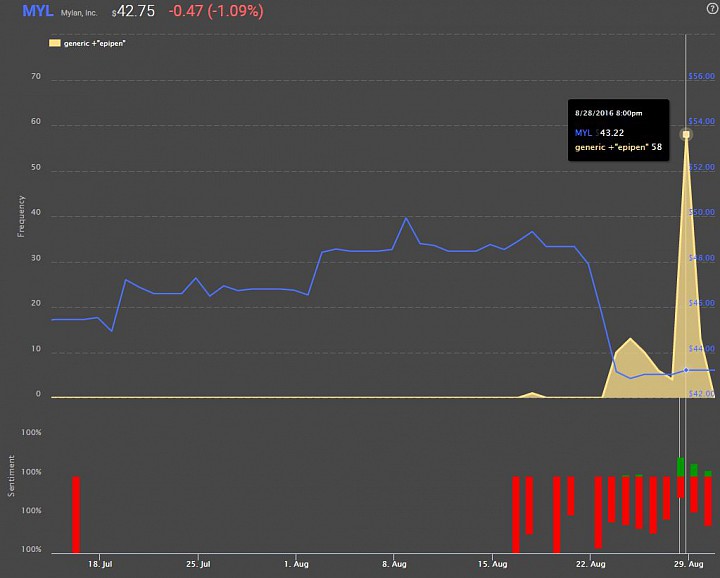Click the 8. Aug axis label
The width and height of the screenshot is (720, 578).
(x=394, y=564)
